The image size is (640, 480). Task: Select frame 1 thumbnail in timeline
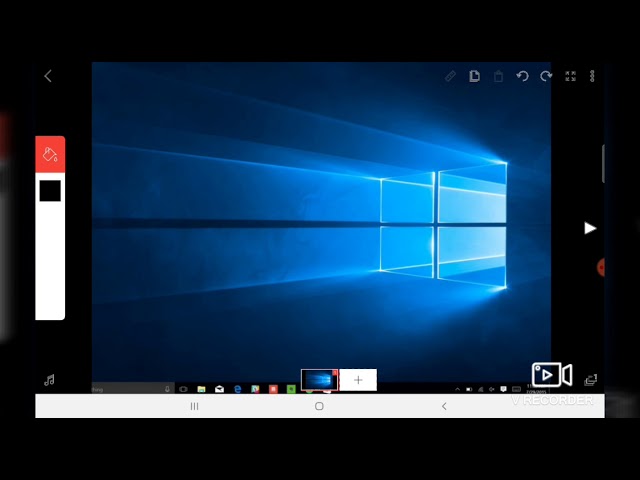320,380
